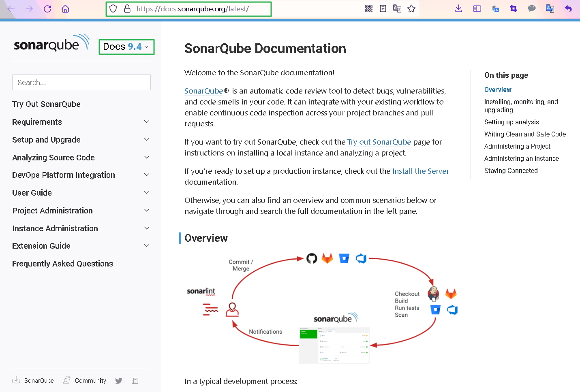Go to the browser home page icon
The image size is (580, 392).
click(65, 9)
